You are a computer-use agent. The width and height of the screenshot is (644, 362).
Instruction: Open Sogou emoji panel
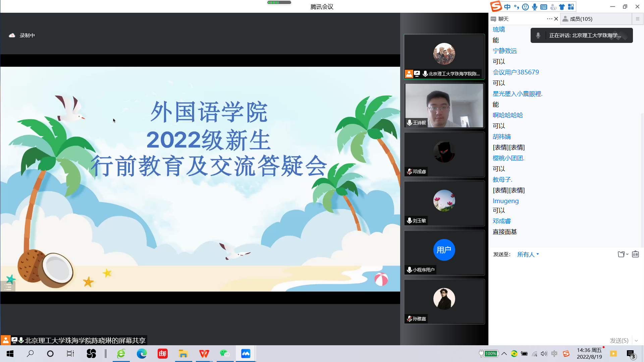click(526, 7)
